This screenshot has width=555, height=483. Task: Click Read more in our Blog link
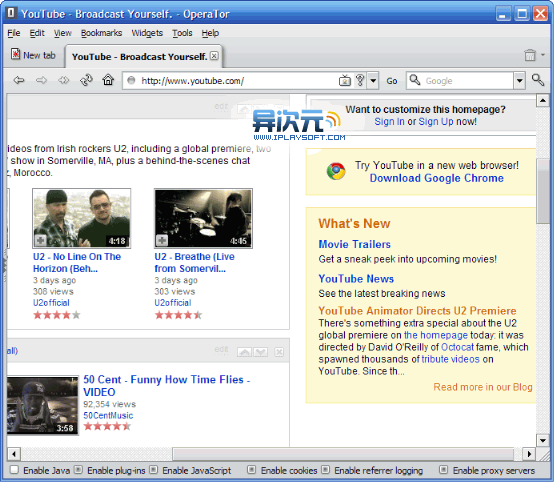(483, 387)
